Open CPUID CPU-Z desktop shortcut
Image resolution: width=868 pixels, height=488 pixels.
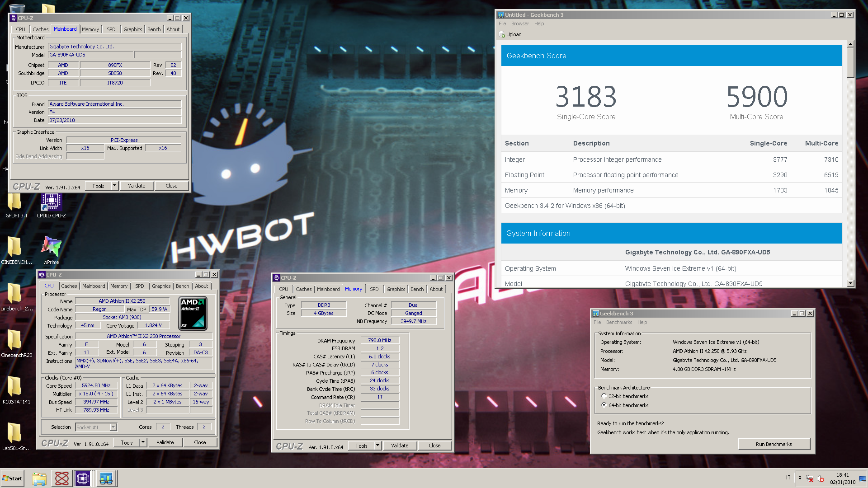pos(51,206)
